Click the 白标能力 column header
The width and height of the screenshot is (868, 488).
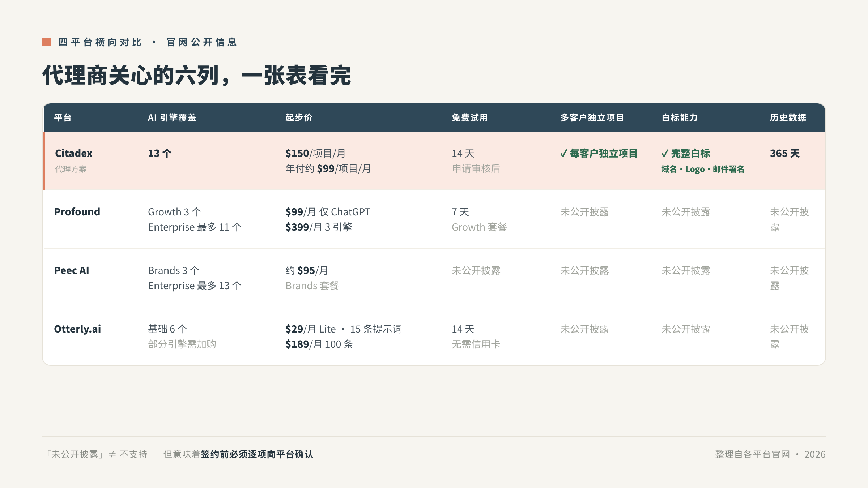[680, 117]
